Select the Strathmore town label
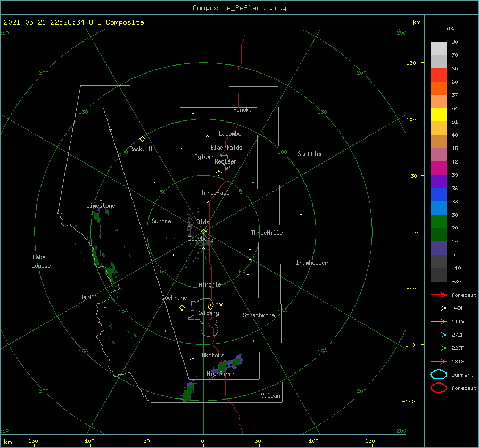This screenshot has width=479, height=448. 259,315
